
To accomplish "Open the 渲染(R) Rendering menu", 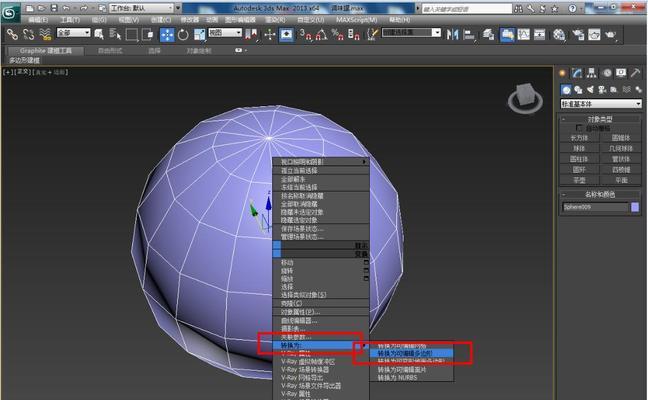I will tap(275, 19).
